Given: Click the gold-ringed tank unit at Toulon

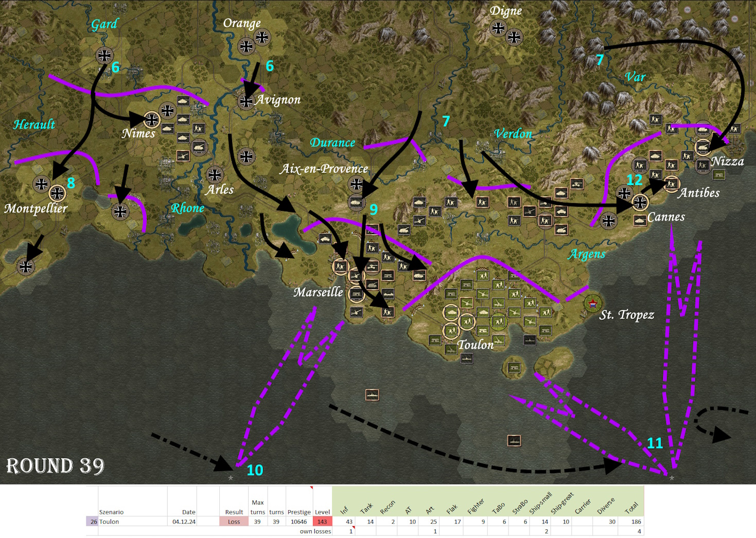Looking at the screenshot, I should [x=451, y=312].
